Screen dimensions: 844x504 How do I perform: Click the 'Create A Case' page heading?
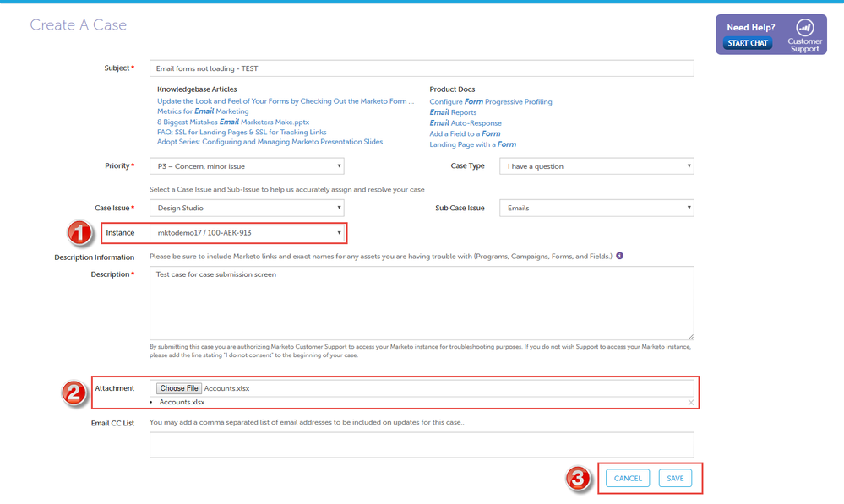coord(78,24)
